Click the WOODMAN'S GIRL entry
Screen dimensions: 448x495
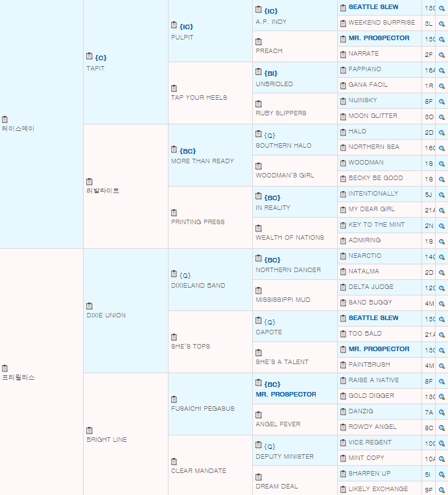point(285,175)
